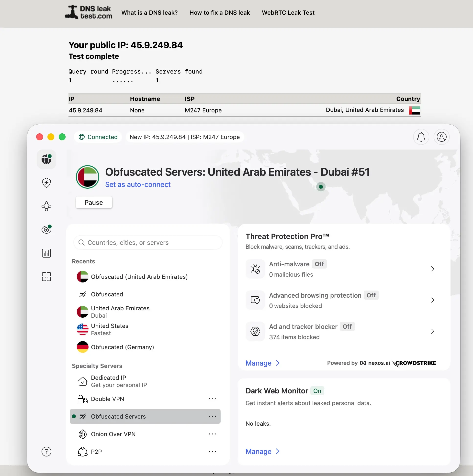
Task: Click the help question mark icon
Action: (46, 451)
